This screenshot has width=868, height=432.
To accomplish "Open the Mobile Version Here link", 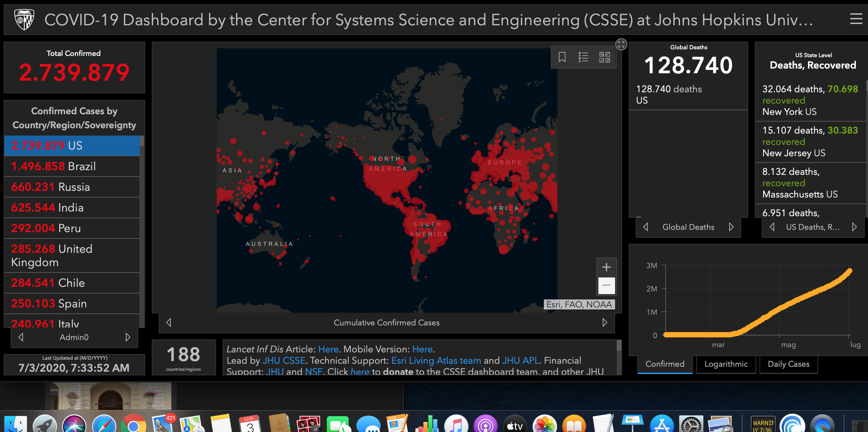I will pyautogui.click(x=423, y=349).
